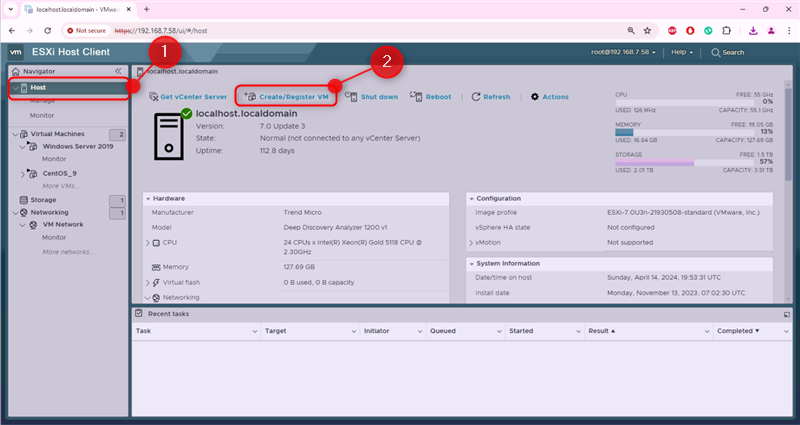Viewport: 800px width, 425px height.
Task: Select Windows Server 2019 VM
Action: click(78, 146)
